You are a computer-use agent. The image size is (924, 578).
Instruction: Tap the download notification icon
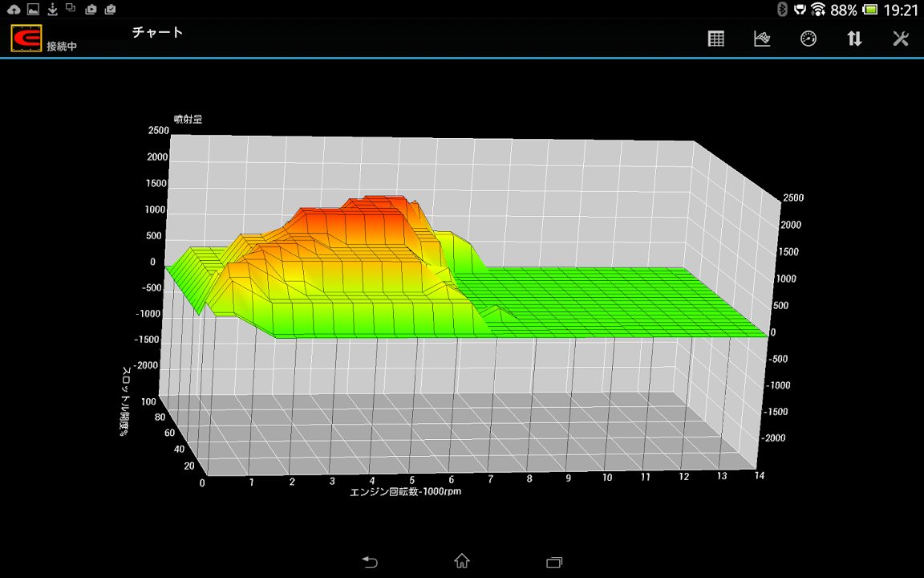pos(52,10)
